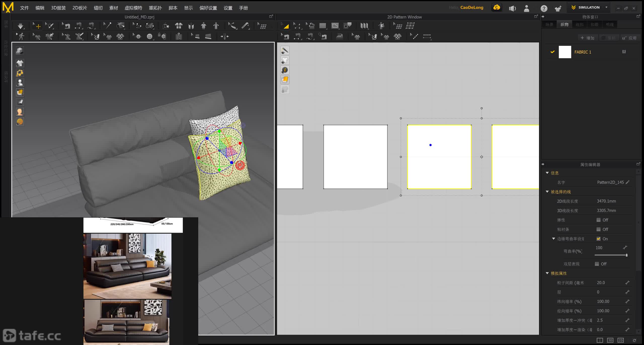Click the 弯曲率 slider handle
The height and width of the screenshot is (345, 644).
(626, 255)
